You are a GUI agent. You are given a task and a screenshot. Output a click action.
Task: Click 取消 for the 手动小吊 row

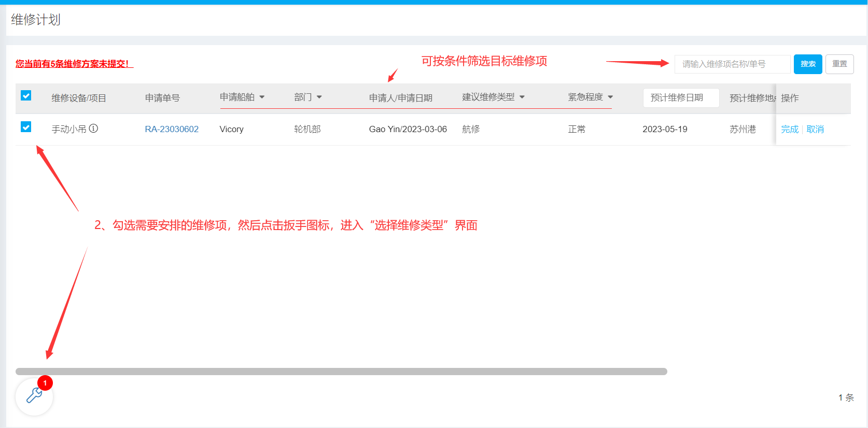click(x=815, y=129)
